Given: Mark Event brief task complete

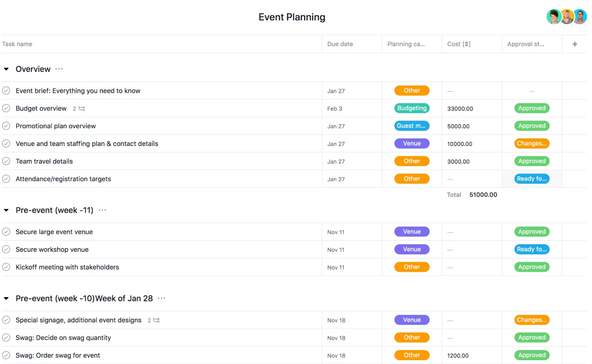Looking at the screenshot, I should coord(6,91).
